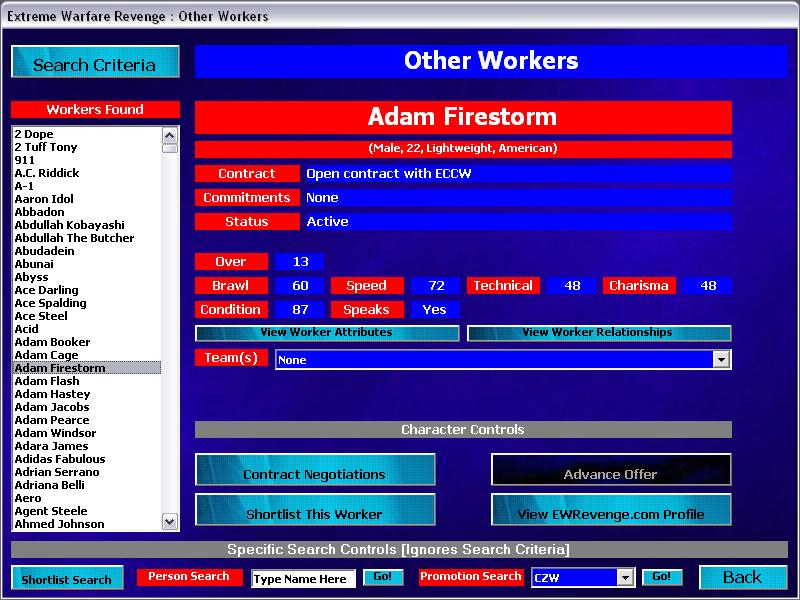Click the Condition value 87
Screen dimensions: 800x600
click(x=300, y=310)
